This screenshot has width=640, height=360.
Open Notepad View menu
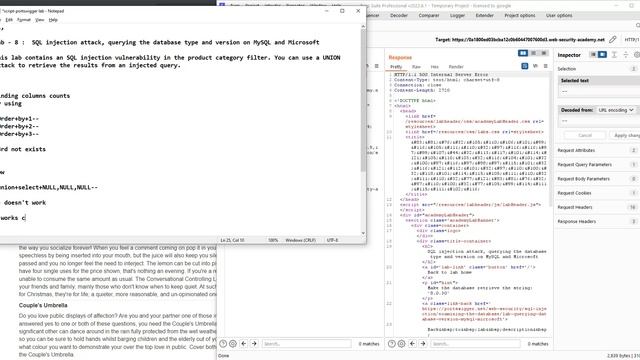tap(40, 20)
